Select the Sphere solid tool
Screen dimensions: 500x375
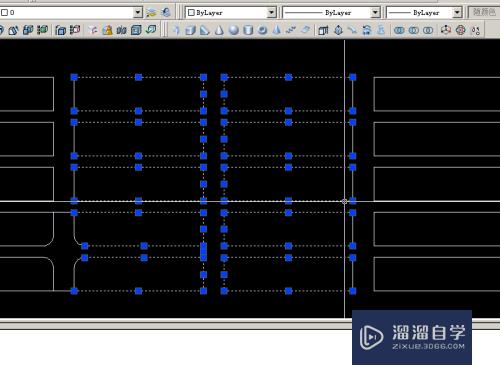coord(234,30)
